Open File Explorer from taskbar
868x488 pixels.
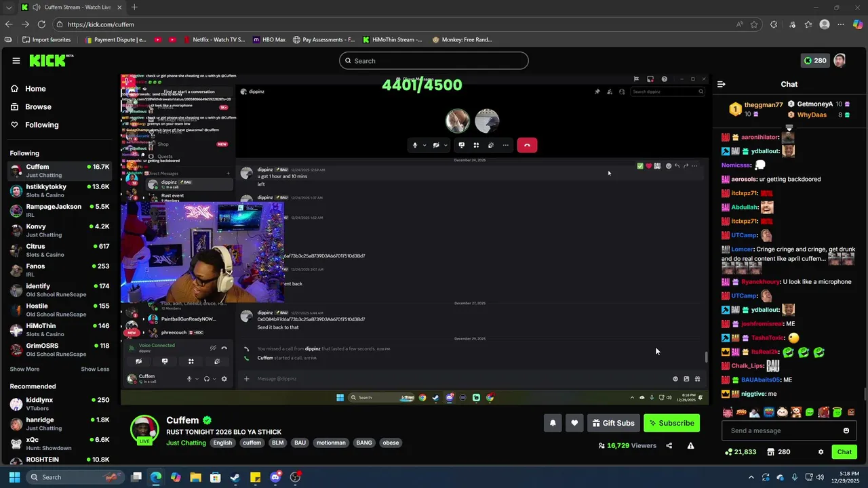pos(195,477)
